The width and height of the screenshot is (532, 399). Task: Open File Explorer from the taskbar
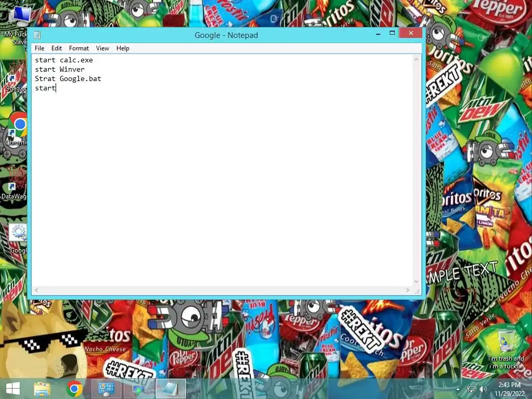42,389
